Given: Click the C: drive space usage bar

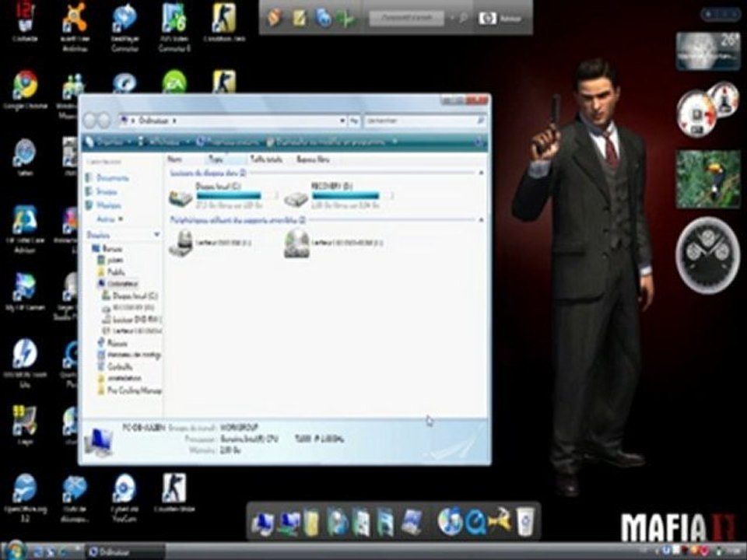Looking at the screenshot, I should [237, 196].
